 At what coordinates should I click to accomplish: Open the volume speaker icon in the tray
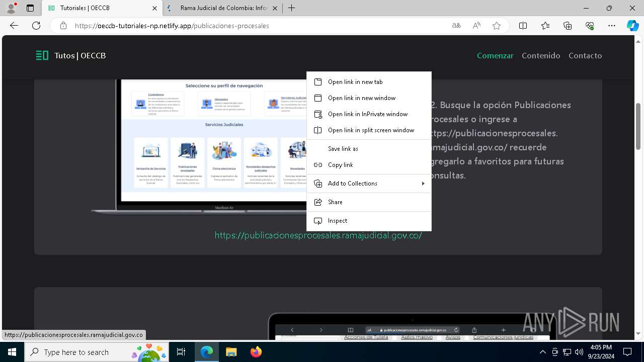579,352
